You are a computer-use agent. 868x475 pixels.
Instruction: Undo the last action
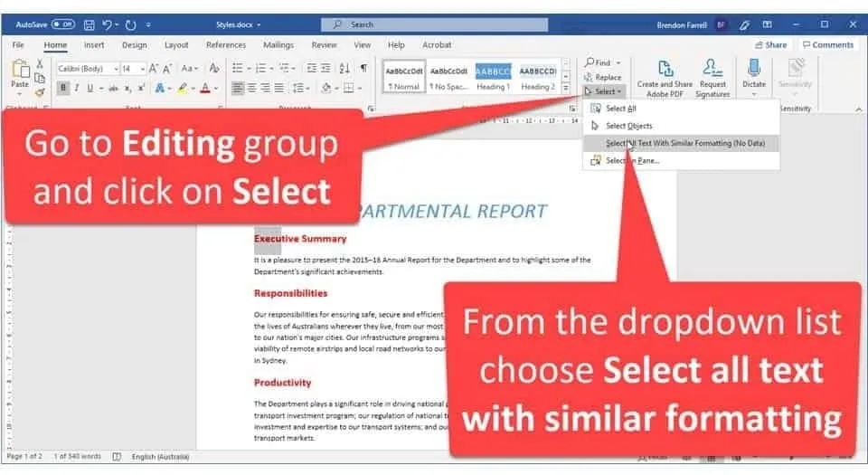coord(107,25)
